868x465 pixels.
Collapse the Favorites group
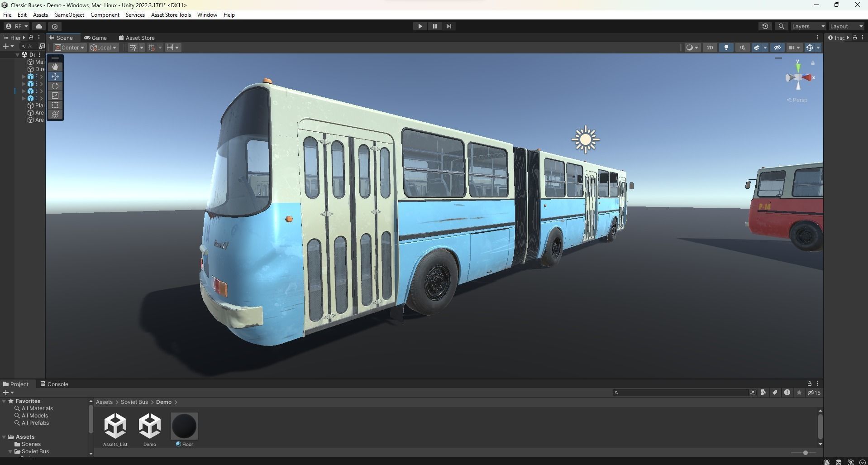click(4, 401)
